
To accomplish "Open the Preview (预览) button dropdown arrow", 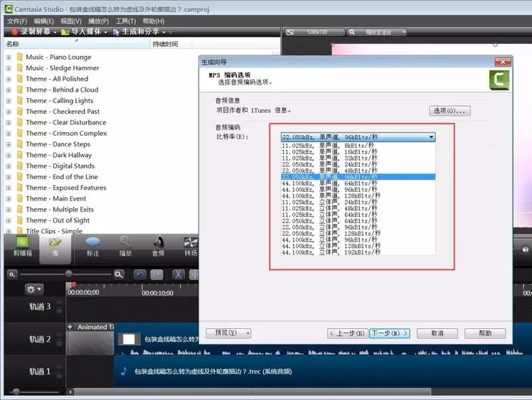I will click(x=248, y=333).
